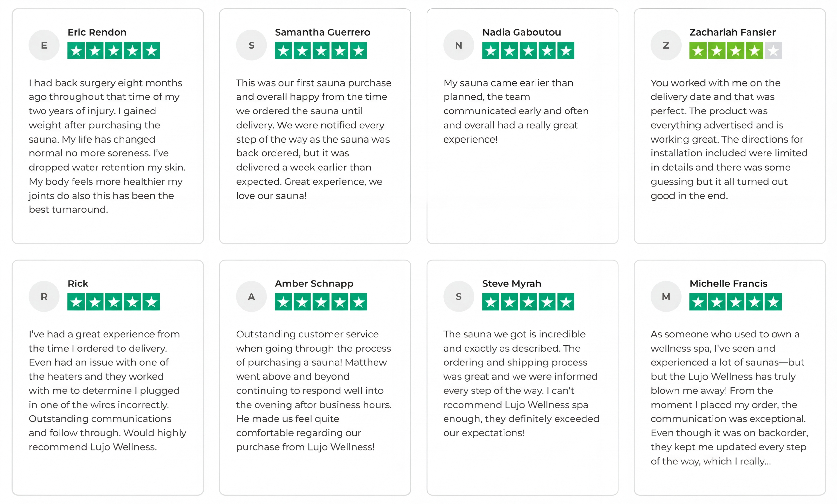837x504 pixels.
Task: Click Zachariah Fansier's Z avatar circle
Action: [666, 45]
